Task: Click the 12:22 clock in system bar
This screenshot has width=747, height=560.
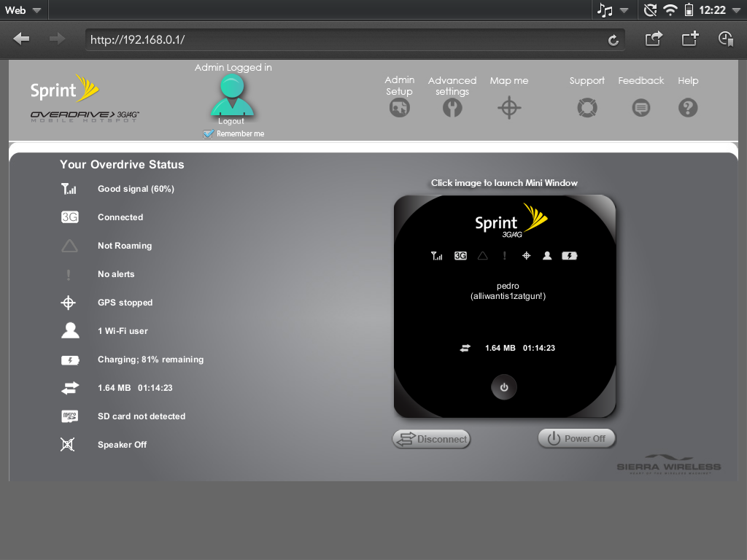Action: (712, 10)
